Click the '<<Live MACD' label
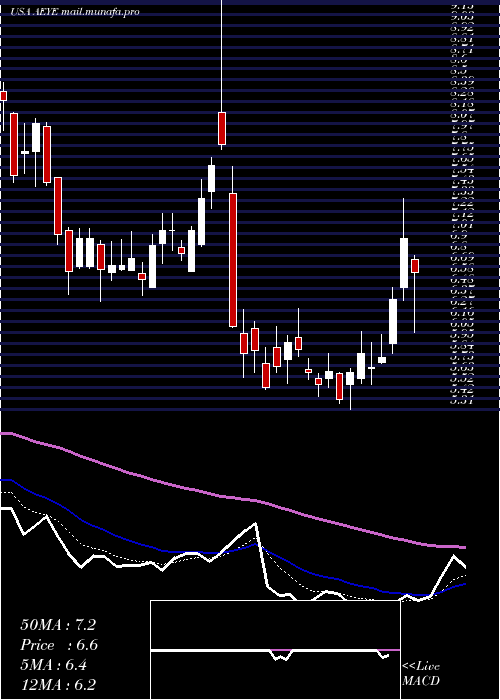Image resolution: width=500 pixels, height=700 pixels. [421, 674]
